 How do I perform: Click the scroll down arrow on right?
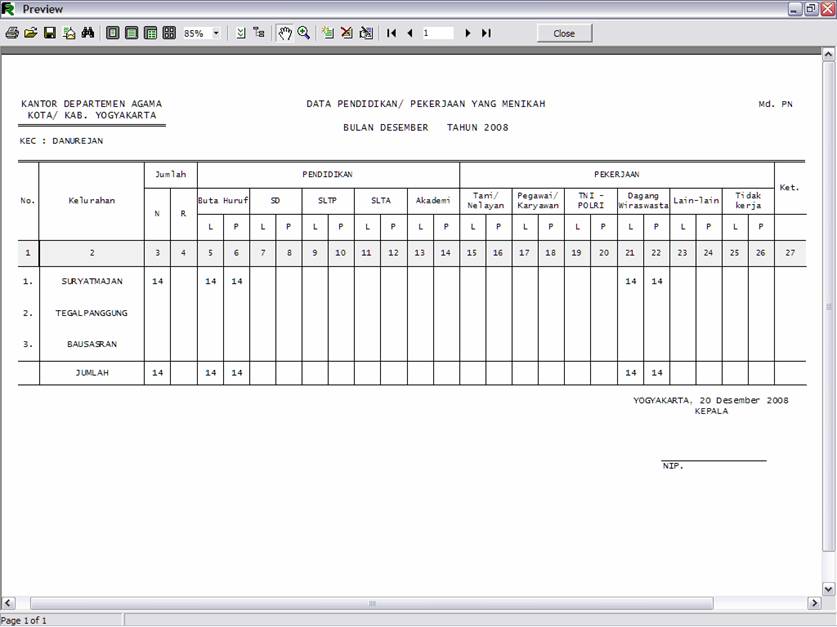click(829, 589)
